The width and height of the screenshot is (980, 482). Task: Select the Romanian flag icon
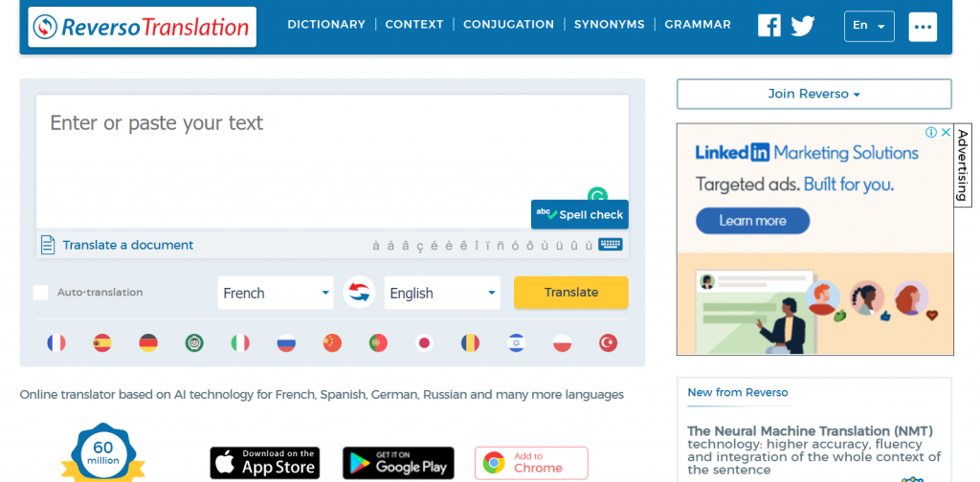pos(471,342)
